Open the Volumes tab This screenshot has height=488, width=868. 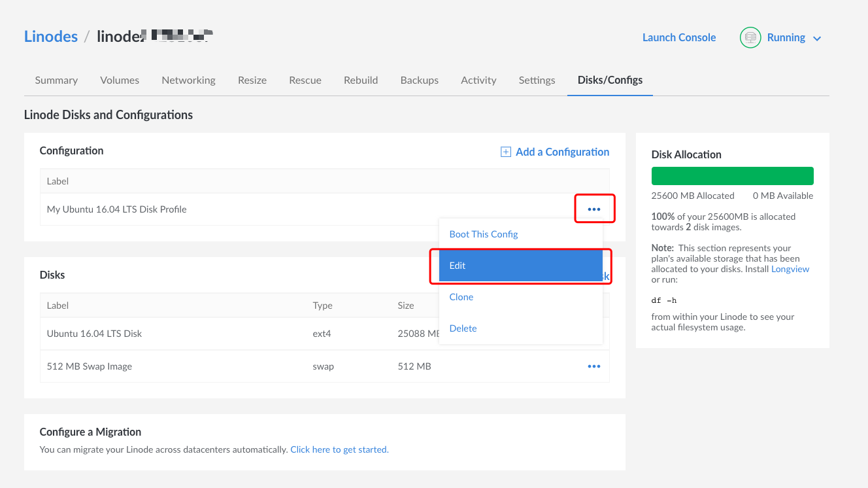(120, 80)
